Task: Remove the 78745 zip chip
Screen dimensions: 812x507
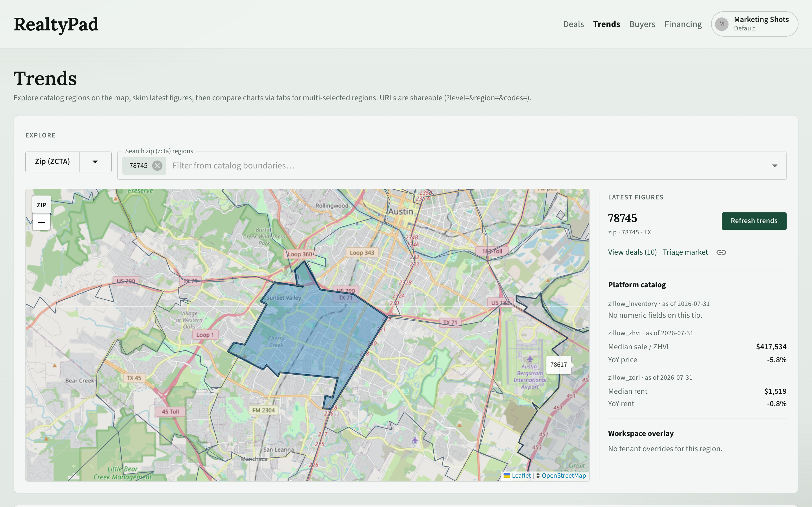Action: 157,166
